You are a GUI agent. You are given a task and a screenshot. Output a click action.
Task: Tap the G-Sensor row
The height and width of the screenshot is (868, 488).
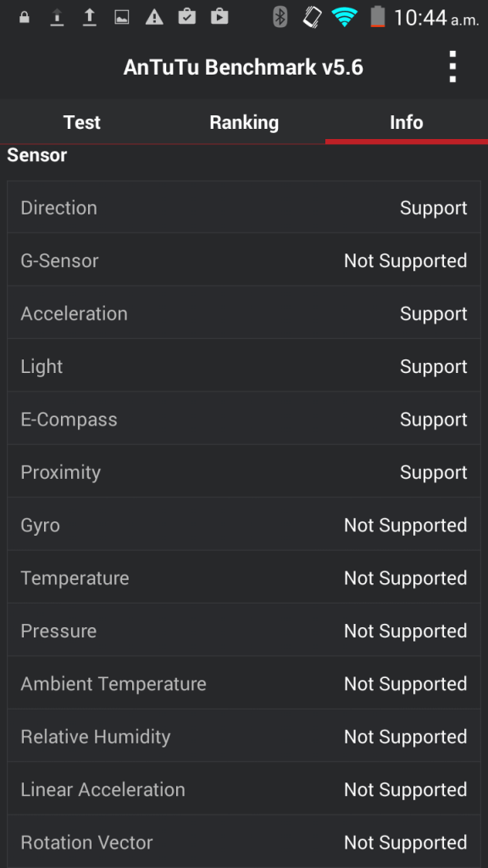(244, 260)
